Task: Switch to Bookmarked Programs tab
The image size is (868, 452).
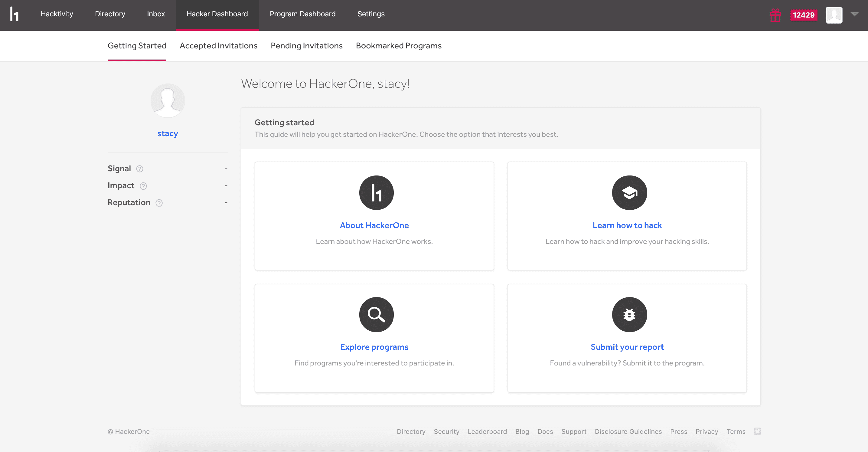Action: pos(398,45)
